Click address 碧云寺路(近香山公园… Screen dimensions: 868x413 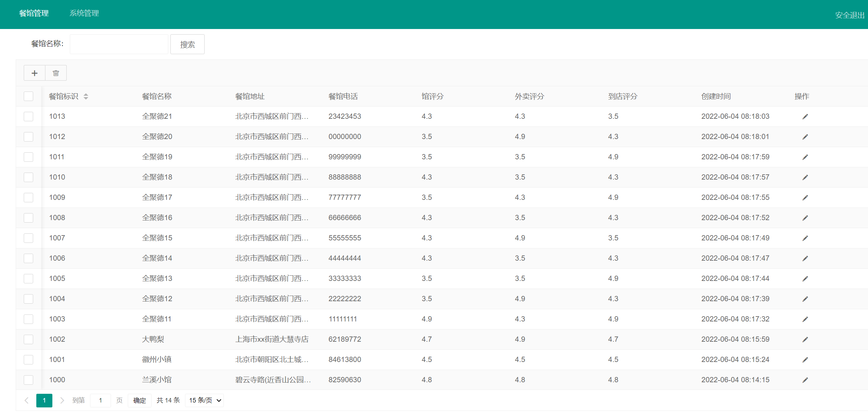(x=273, y=380)
